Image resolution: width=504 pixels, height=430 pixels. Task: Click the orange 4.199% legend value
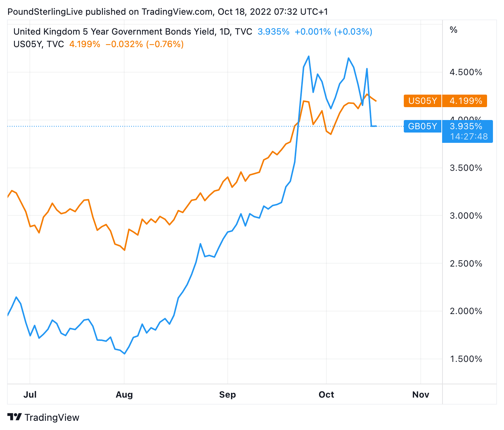coord(85,44)
